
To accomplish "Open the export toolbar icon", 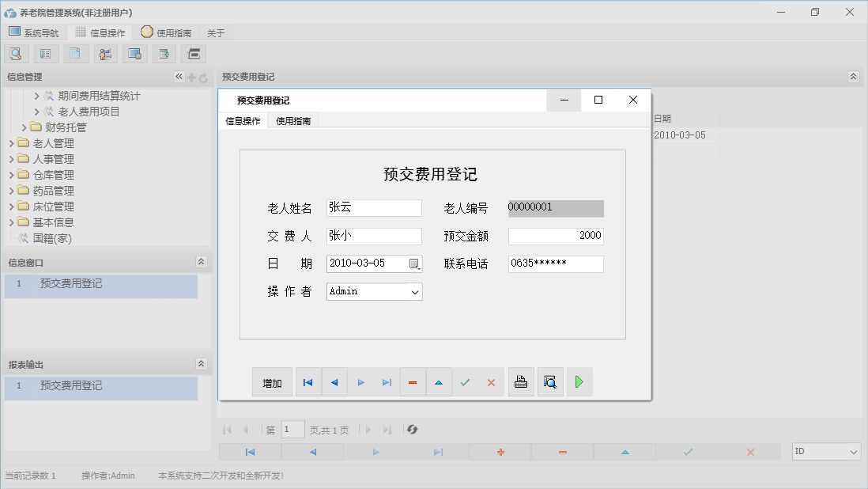I will tap(164, 53).
